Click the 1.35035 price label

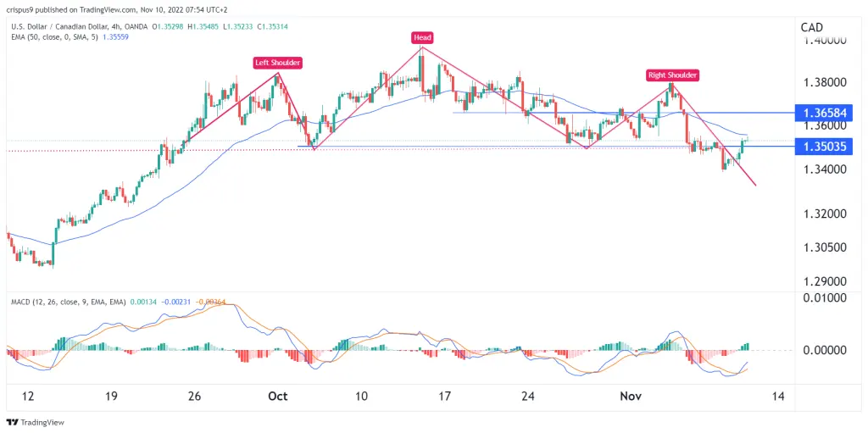(824, 147)
